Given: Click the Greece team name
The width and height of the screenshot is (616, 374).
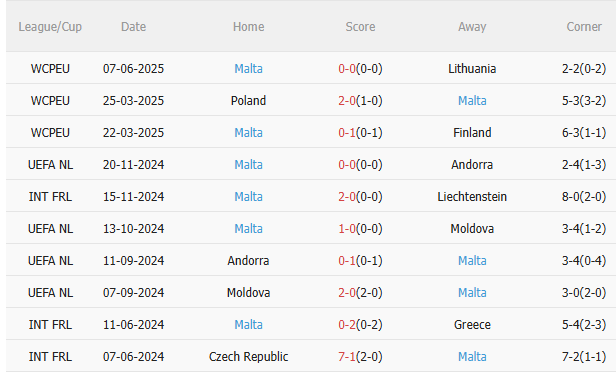Looking at the screenshot, I should click(x=472, y=325).
